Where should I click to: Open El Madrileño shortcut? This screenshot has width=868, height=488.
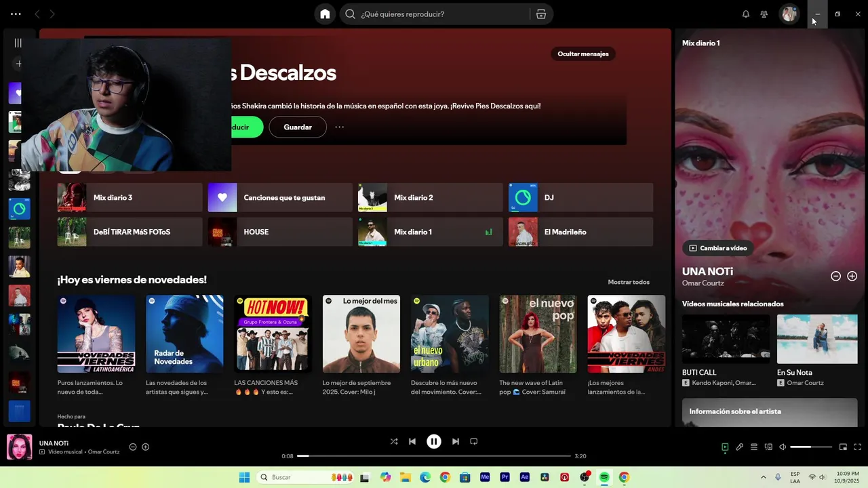(x=581, y=232)
